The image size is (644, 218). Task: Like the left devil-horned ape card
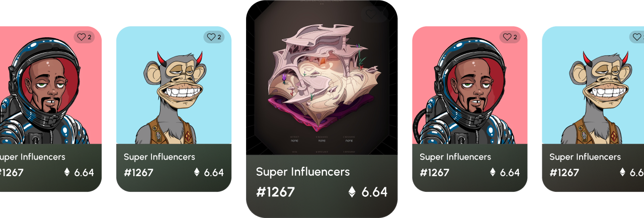pyautogui.click(x=214, y=37)
